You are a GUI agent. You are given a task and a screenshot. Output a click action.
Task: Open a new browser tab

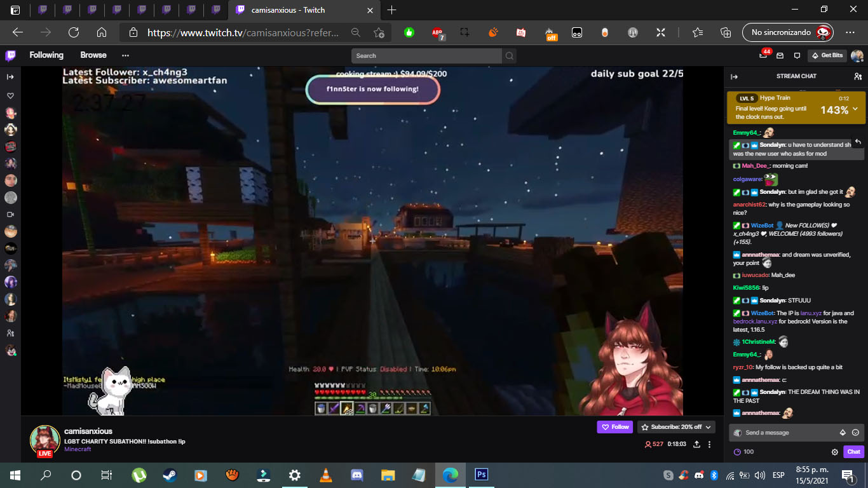[392, 10]
